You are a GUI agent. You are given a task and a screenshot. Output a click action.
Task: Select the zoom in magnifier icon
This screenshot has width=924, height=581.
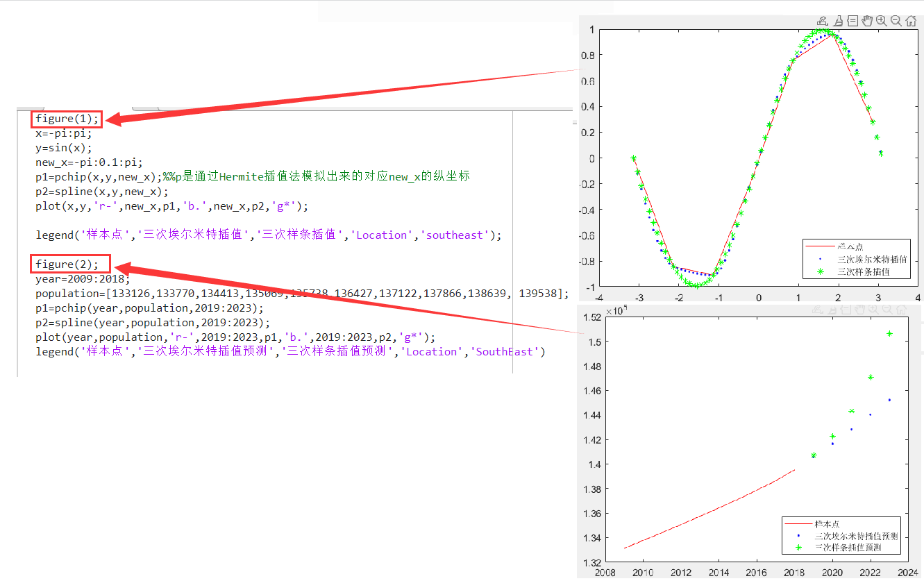pyautogui.click(x=882, y=21)
